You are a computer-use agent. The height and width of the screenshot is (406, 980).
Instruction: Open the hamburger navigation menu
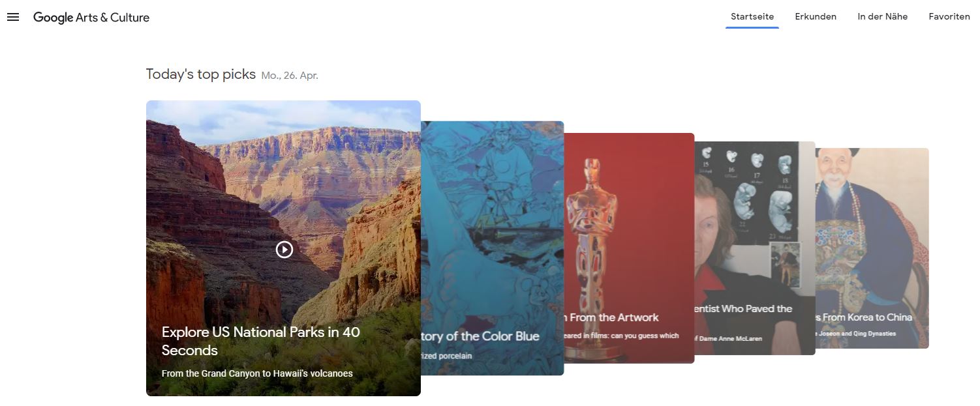click(x=13, y=17)
